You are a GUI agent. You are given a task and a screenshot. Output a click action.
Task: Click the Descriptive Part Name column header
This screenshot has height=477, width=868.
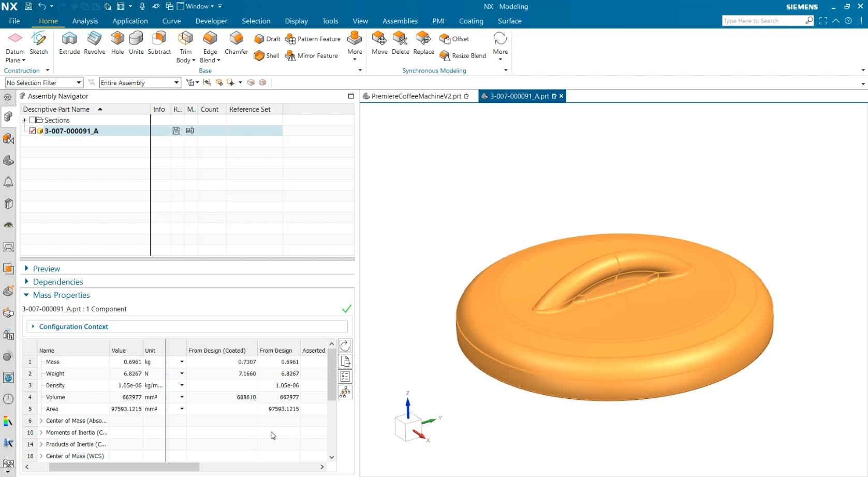pos(56,109)
